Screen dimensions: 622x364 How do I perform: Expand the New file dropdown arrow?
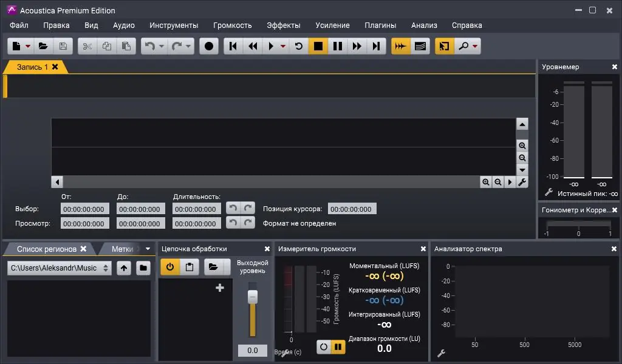click(28, 46)
